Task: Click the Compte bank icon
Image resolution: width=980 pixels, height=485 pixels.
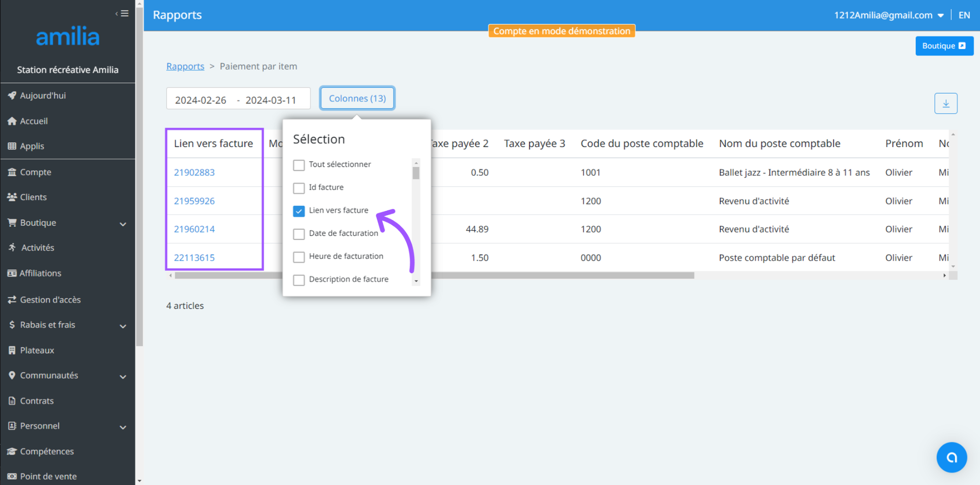Action: click(x=12, y=172)
